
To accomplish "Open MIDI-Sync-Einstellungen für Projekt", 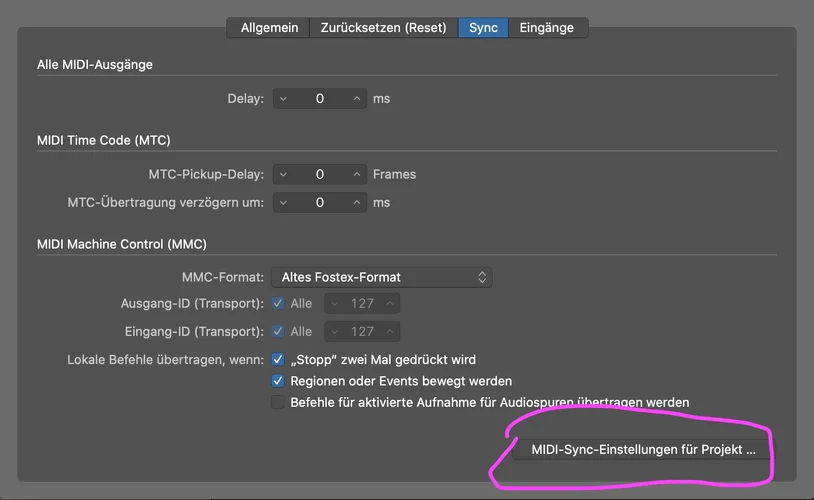I will tap(639, 450).
